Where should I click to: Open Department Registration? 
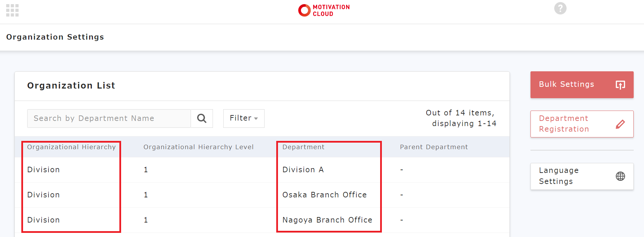(582, 124)
